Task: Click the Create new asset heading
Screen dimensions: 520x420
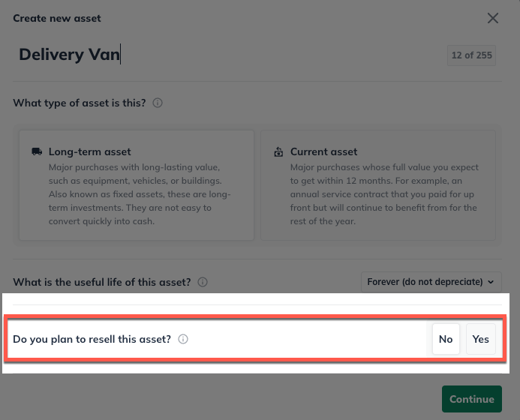Action: (57, 18)
